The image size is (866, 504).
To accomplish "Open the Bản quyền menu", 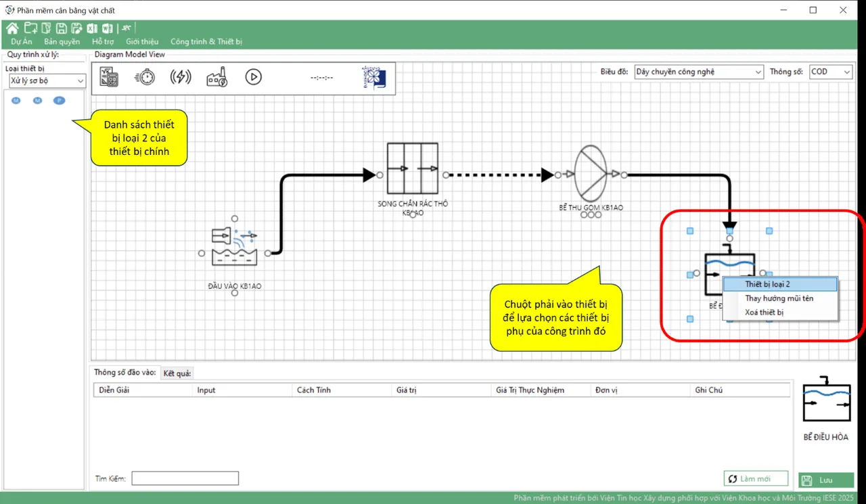I will [x=62, y=41].
